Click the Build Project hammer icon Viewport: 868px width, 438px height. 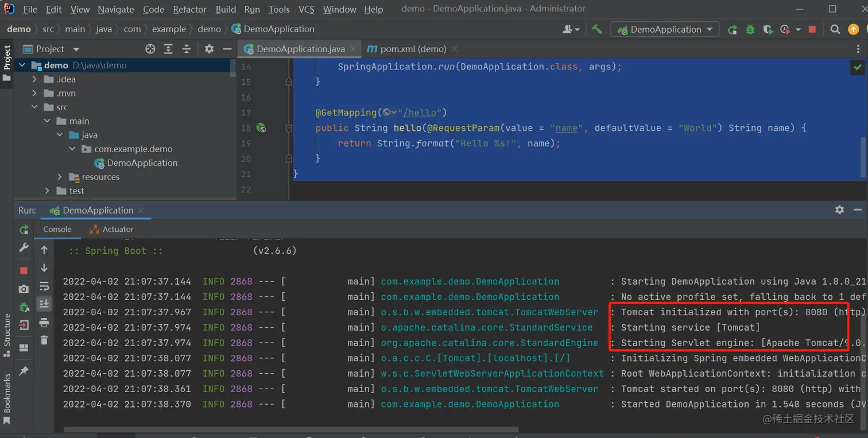point(597,29)
